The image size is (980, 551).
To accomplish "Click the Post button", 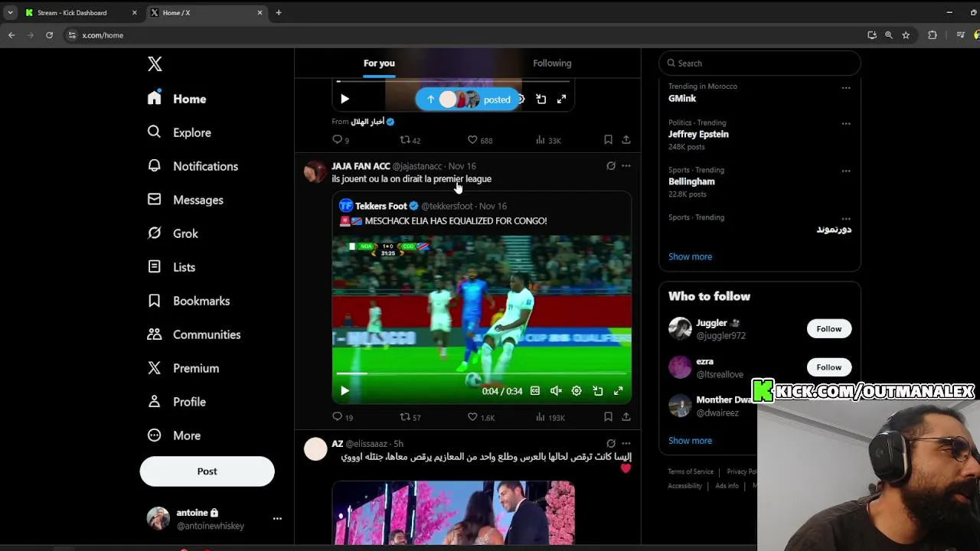I will (207, 471).
